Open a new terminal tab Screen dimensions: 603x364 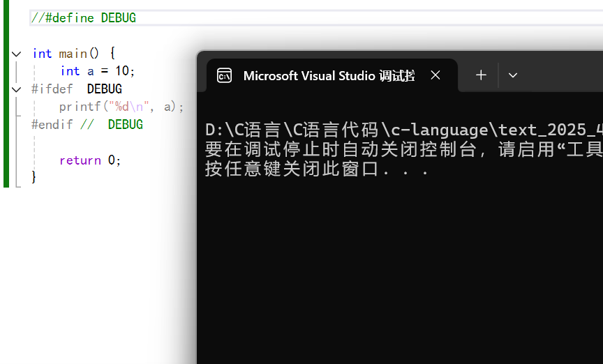(x=481, y=75)
